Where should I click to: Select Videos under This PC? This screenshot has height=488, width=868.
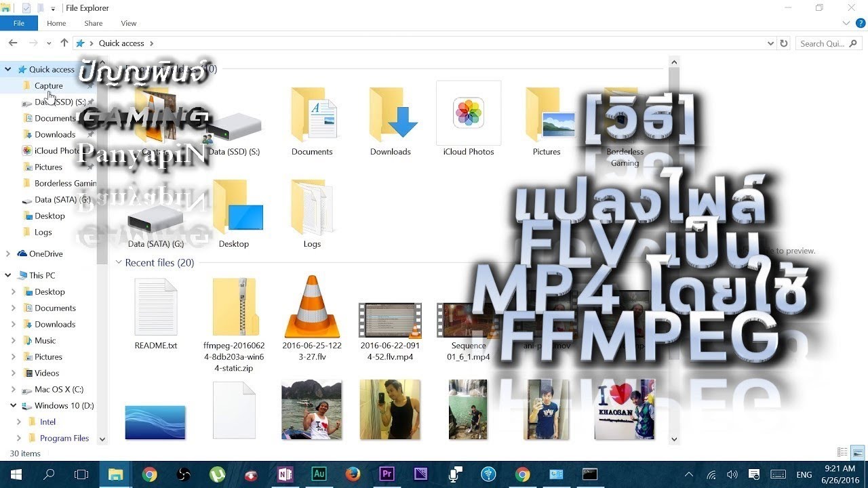[47, 373]
